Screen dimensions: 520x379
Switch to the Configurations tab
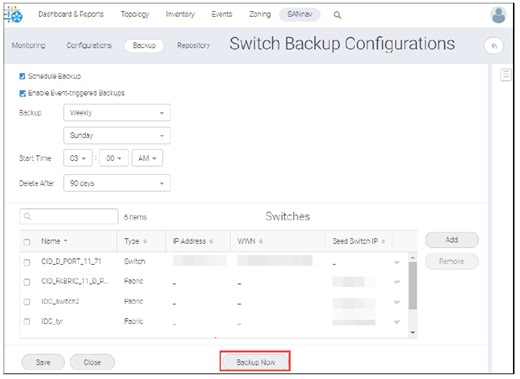(x=89, y=45)
